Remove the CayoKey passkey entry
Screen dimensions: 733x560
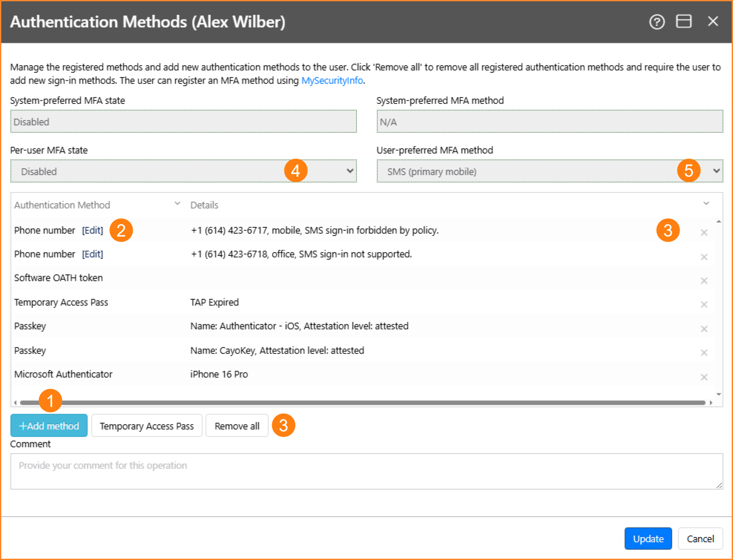(x=704, y=353)
